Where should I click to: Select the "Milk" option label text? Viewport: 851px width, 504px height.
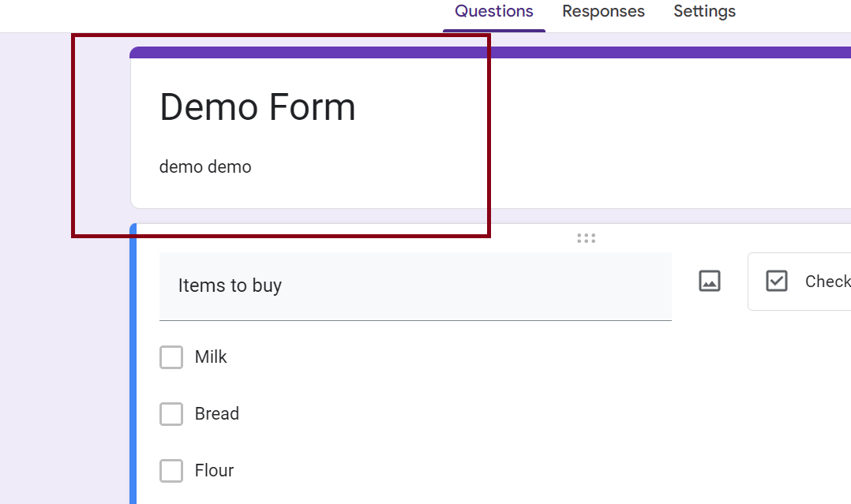pyautogui.click(x=211, y=357)
